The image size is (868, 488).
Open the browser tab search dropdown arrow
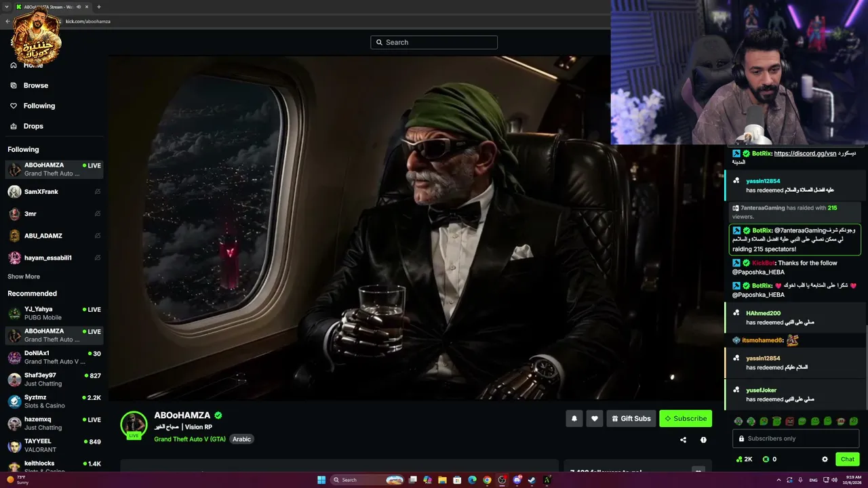pos(6,7)
